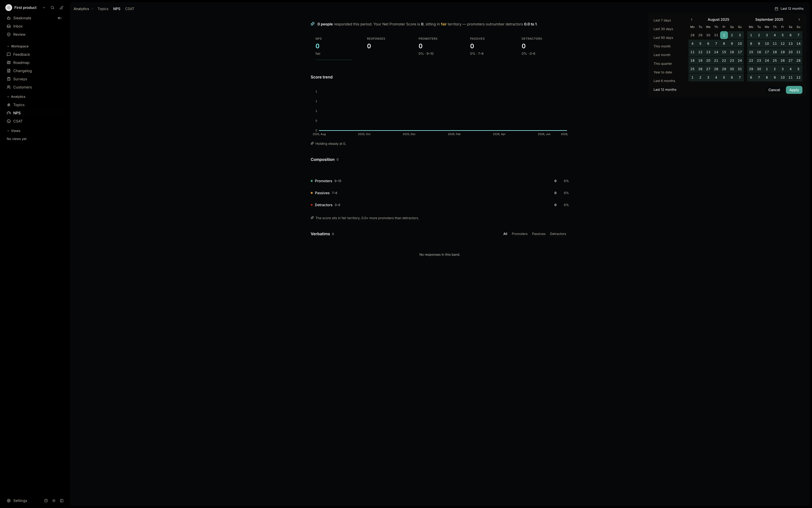Switch to the Topics tab in header

103,9
